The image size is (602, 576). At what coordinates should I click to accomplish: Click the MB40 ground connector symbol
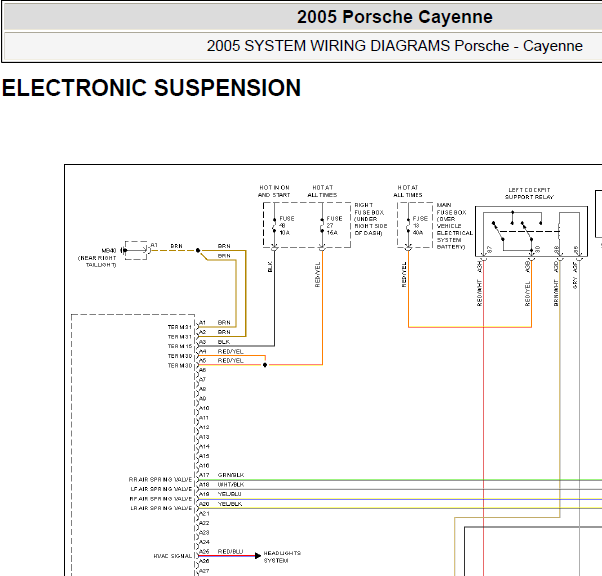[x=136, y=250]
